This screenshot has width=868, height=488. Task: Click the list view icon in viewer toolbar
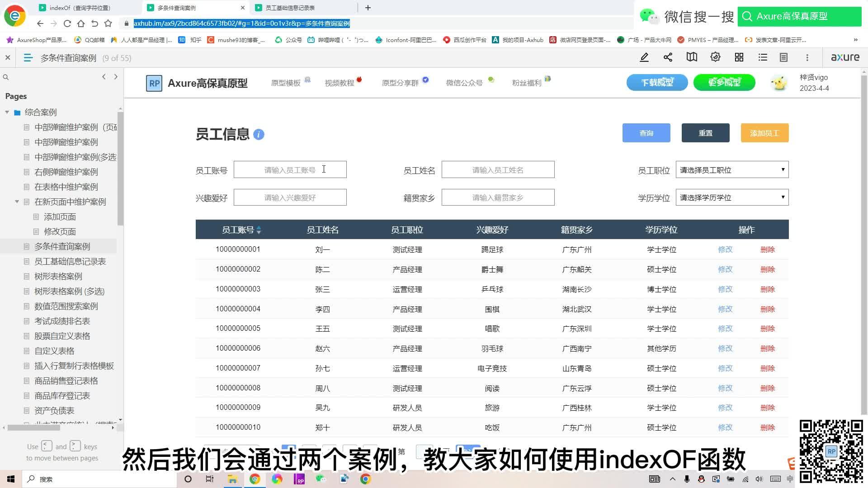point(762,57)
